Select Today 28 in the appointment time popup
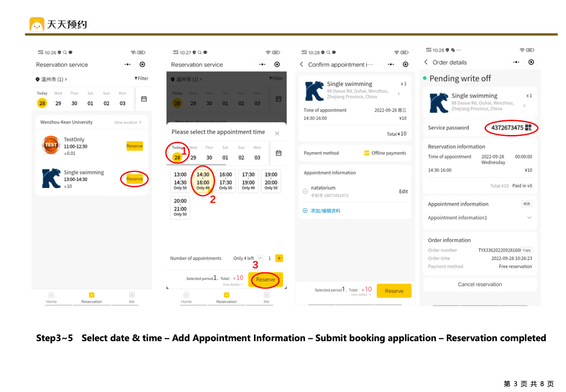This screenshot has width=566, height=392. 177,154
